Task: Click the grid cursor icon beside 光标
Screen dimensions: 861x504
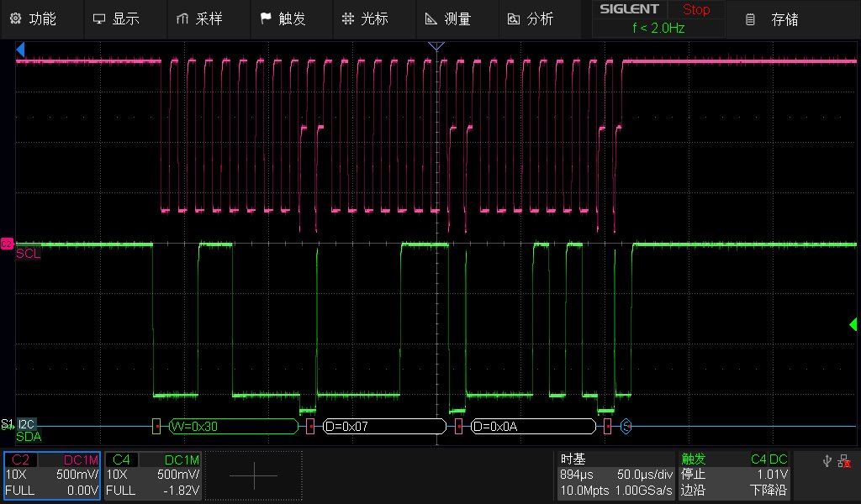Action: (x=347, y=19)
